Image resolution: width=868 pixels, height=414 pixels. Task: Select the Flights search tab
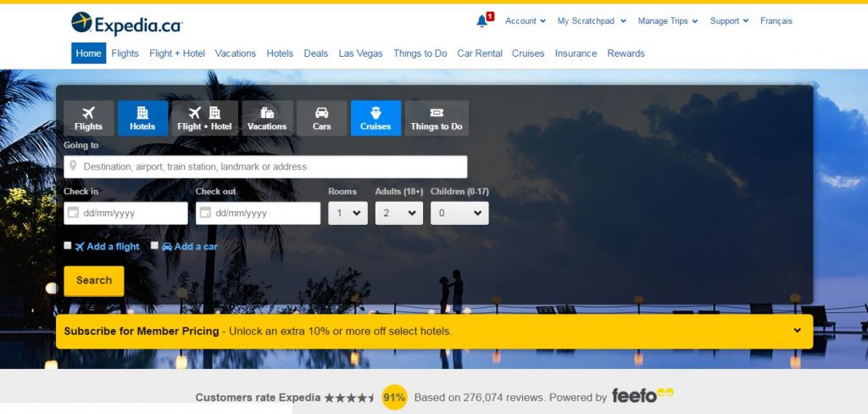(x=88, y=118)
